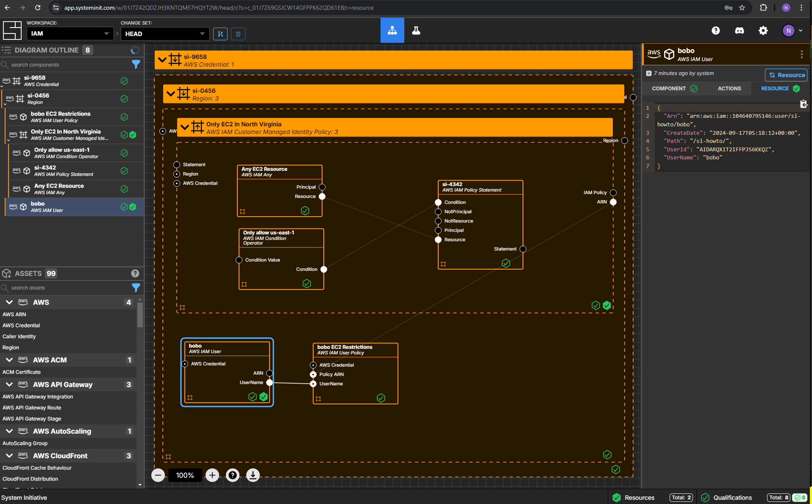This screenshot has height=504, width=812.
Task: Click the assets list scrollbar
Action: coord(140,315)
